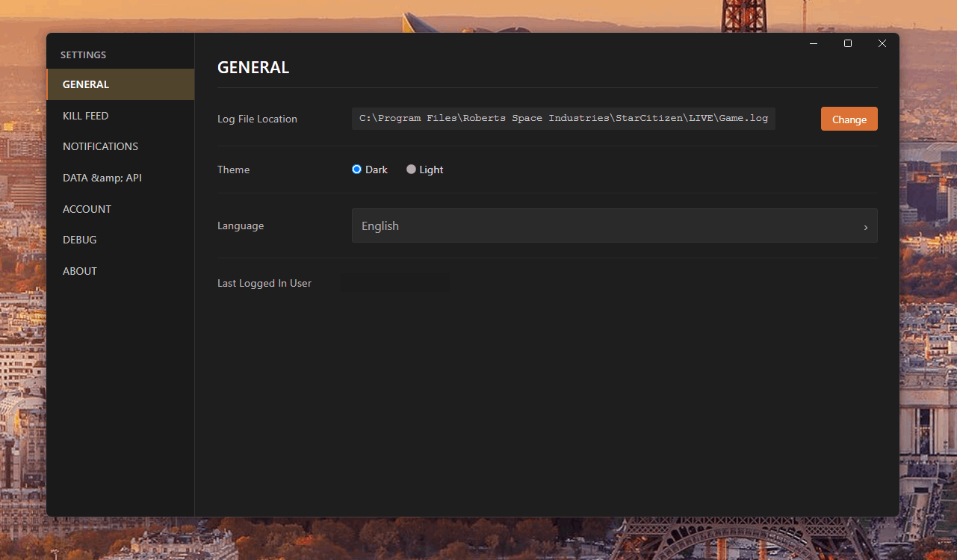The image size is (957, 560).
Task: Minimize the settings window
Action: 814,43
